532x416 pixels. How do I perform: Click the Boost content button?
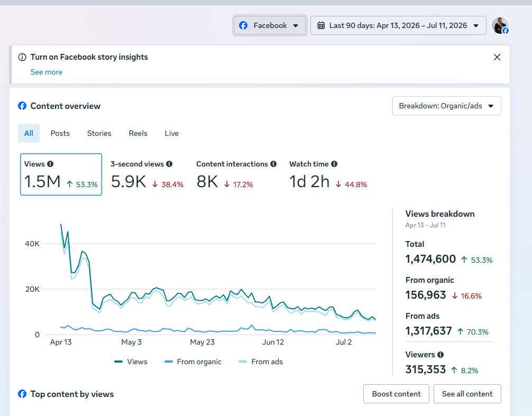click(396, 394)
